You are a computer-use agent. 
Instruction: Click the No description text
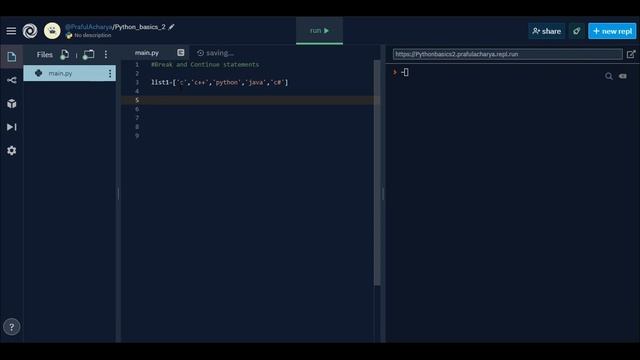93,36
